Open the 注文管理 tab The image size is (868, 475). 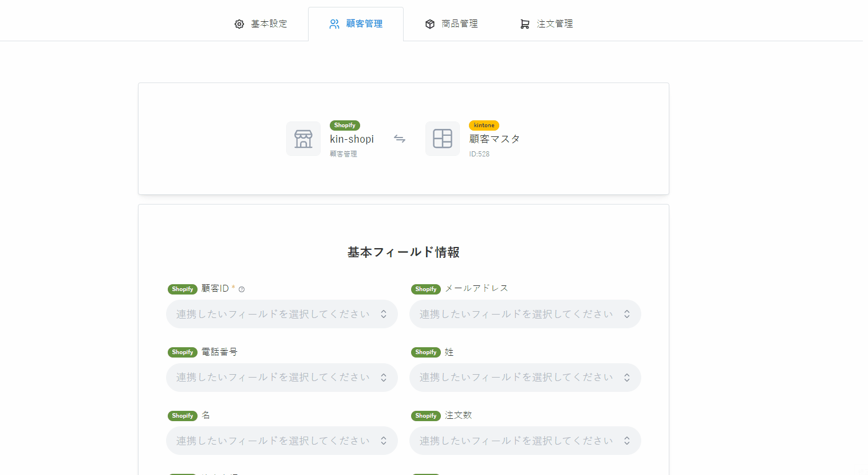pos(554,24)
